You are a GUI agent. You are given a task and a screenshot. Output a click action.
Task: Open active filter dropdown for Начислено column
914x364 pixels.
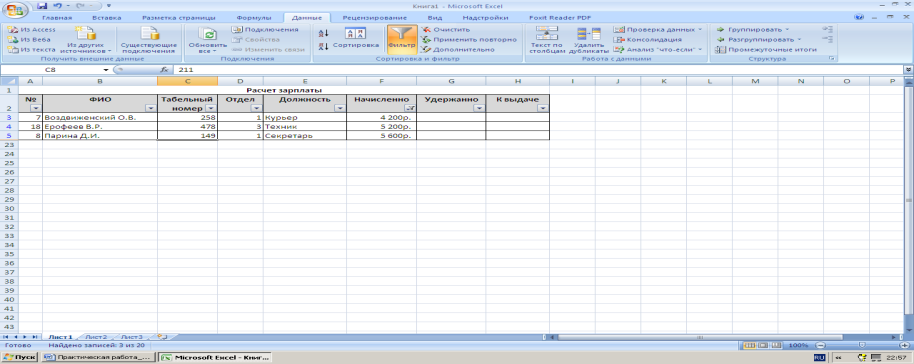click(410, 108)
